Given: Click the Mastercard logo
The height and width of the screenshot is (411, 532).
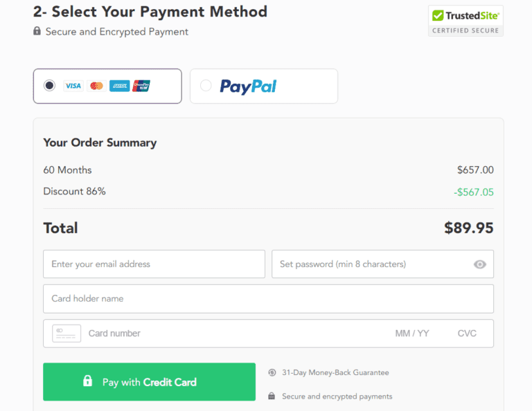Looking at the screenshot, I should pos(96,86).
